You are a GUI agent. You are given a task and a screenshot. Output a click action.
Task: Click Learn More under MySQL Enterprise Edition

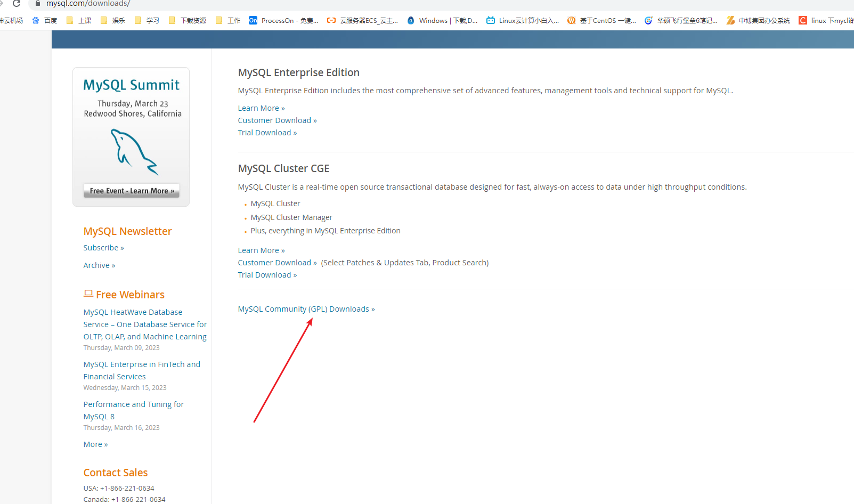(262, 108)
